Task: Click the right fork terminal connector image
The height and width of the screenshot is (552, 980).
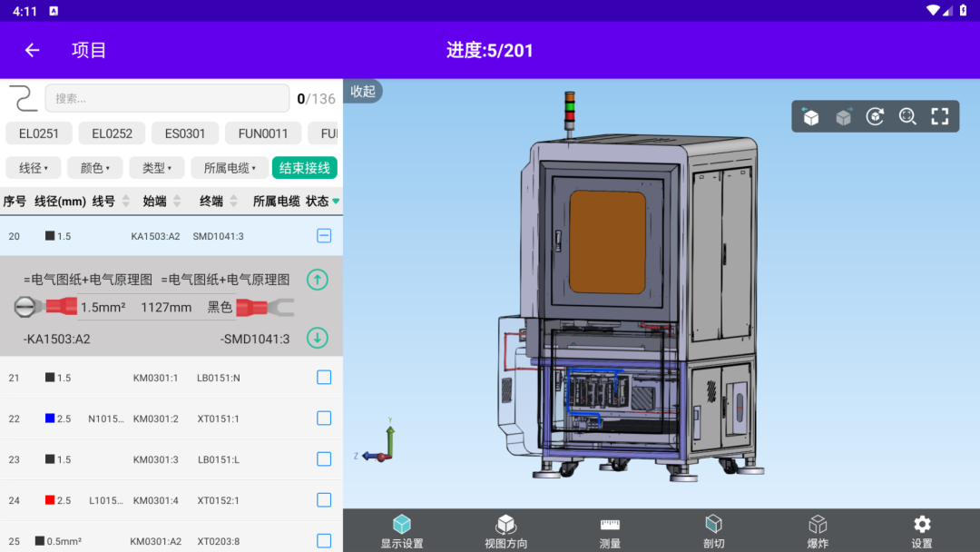Action: 265,307
